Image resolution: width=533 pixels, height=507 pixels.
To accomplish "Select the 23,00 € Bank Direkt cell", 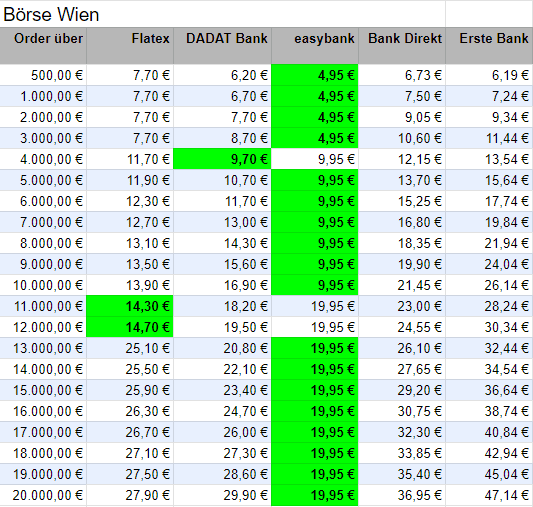I will point(402,306).
